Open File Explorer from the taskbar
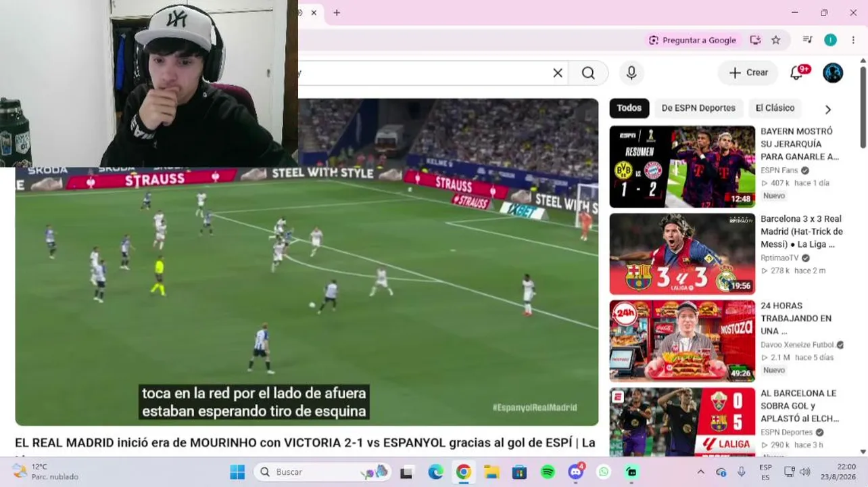This screenshot has height=487, width=868. (x=491, y=472)
